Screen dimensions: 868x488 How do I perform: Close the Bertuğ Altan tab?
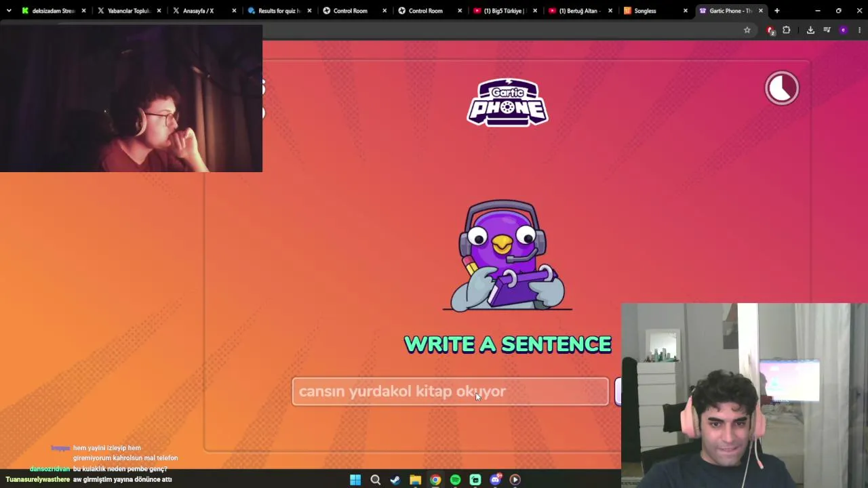(x=610, y=11)
